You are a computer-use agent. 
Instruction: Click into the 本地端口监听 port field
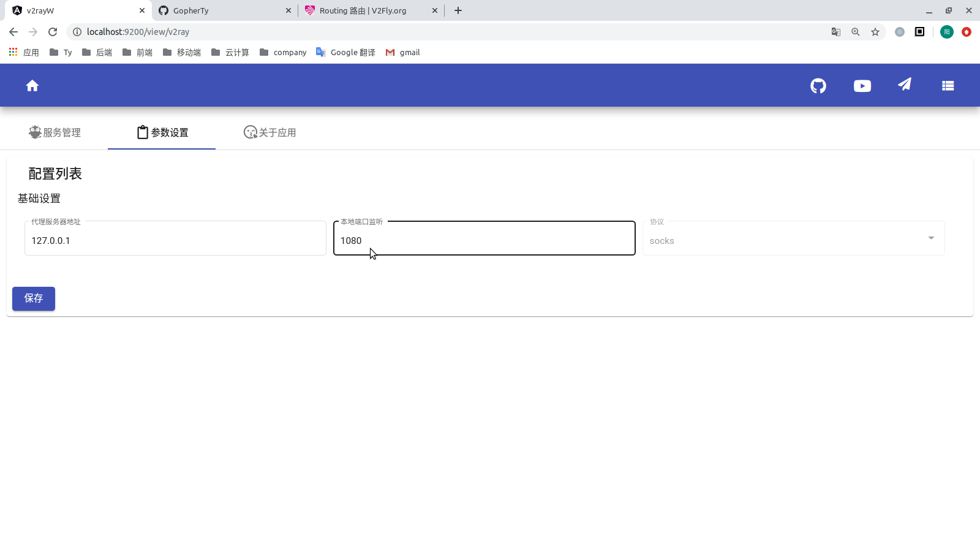coord(484,238)
